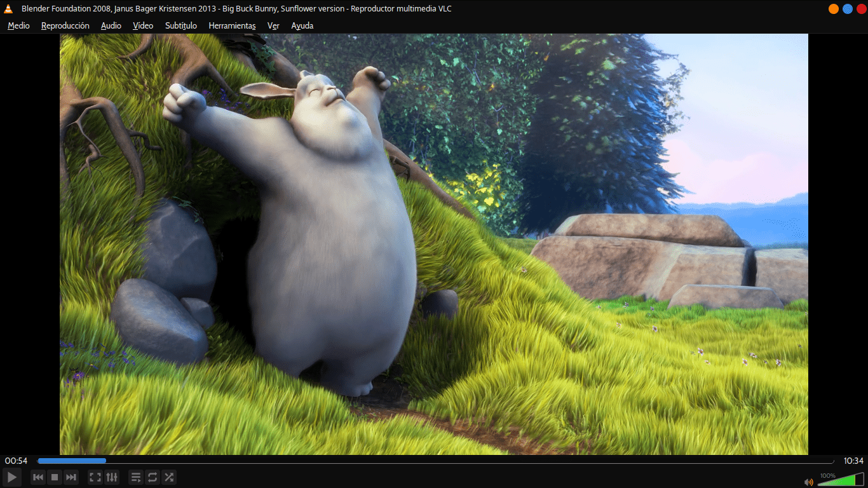The image size is (868, 488).
Task: Mute audio using the speaker icon
Action: coord(809,482)
